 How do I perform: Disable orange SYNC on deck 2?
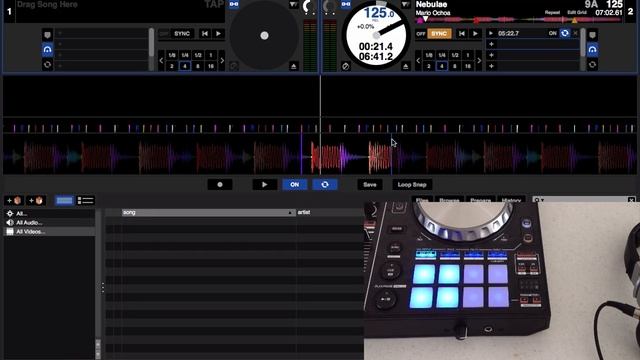click(x=439, y=33)
